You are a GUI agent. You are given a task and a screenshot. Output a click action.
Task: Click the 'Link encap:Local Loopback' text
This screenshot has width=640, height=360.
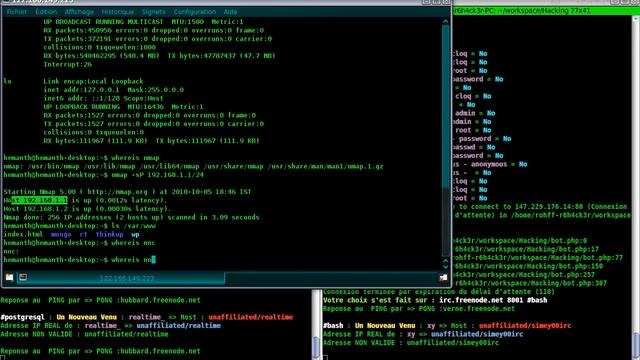(x=93, y=81)
